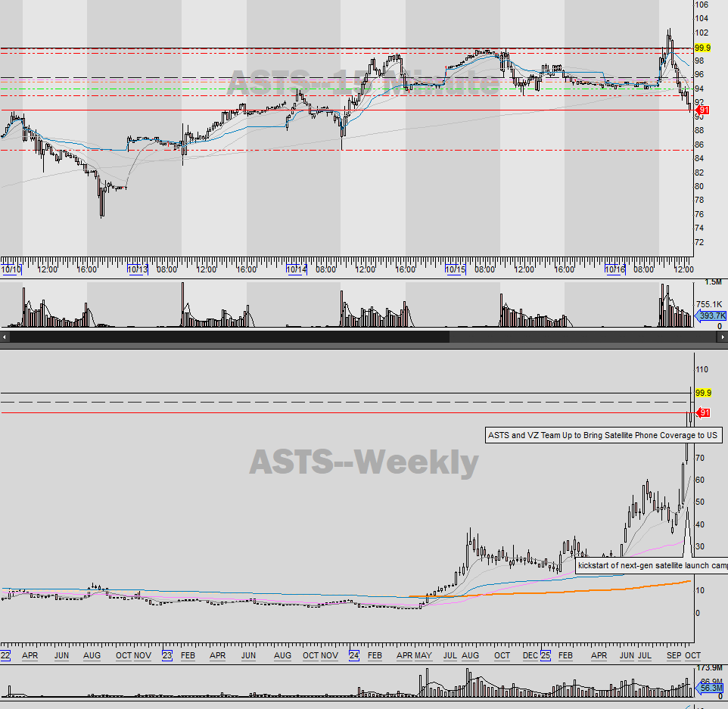Click the yellow 99.9 price label on weekly chart

click(703, 393)
